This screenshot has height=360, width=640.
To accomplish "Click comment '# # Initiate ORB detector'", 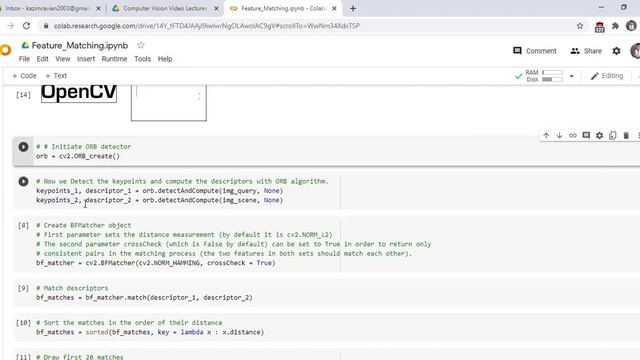I will (x=84, y=147).
